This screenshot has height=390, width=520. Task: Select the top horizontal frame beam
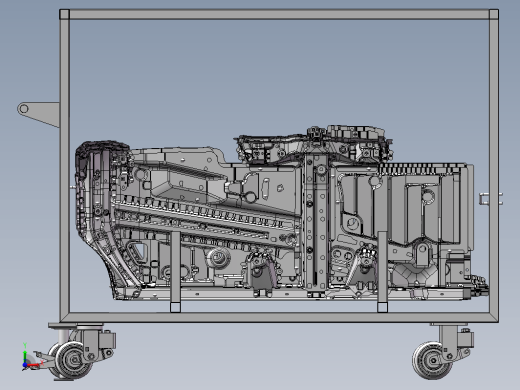pos(279,14)
